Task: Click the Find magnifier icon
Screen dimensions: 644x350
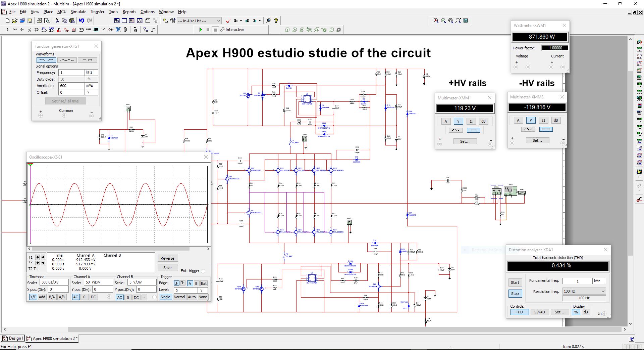Action: coord(269,20)
